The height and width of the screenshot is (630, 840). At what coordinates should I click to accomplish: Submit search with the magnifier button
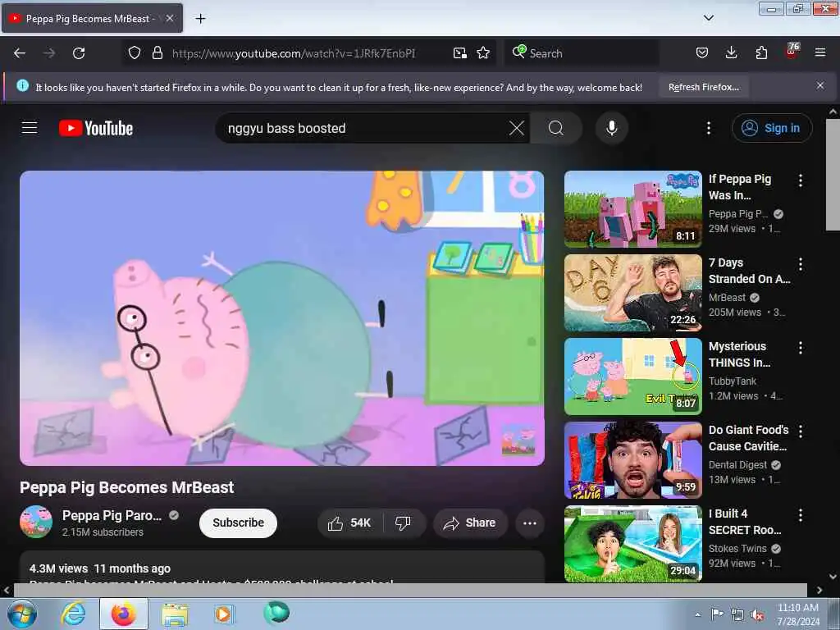point(556,128)
